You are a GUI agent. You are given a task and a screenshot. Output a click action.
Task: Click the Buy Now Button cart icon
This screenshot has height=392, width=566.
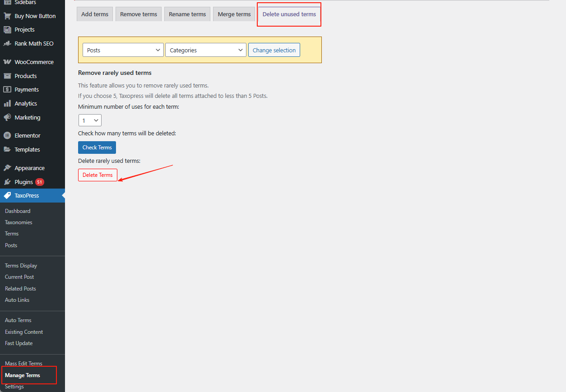click(7, 16)
